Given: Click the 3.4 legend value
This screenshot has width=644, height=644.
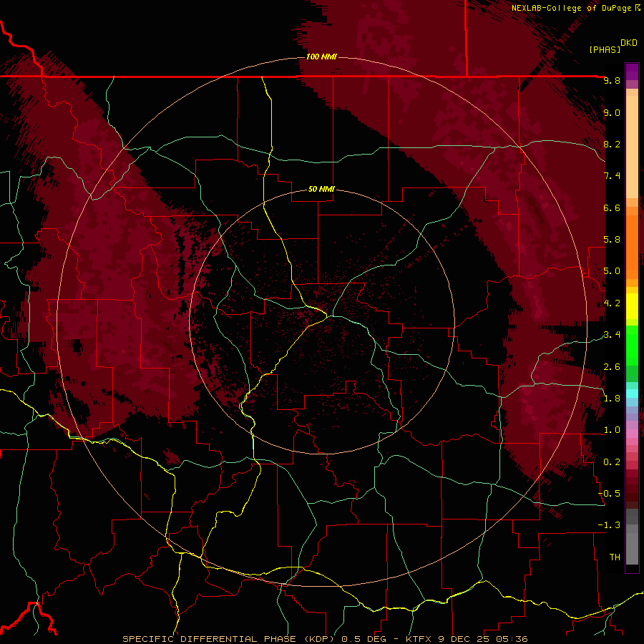Looking at the screenshot, I should 612,335.
